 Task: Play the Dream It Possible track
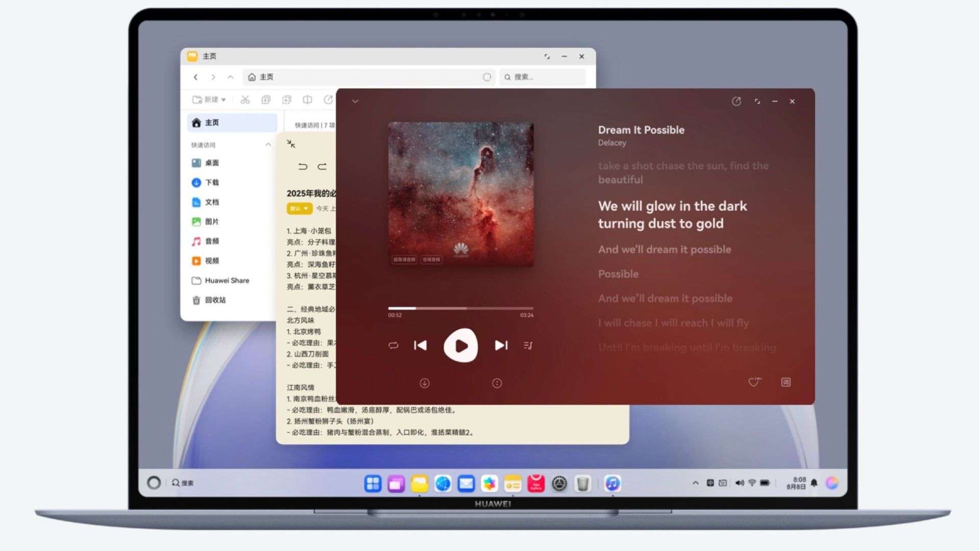460,346
